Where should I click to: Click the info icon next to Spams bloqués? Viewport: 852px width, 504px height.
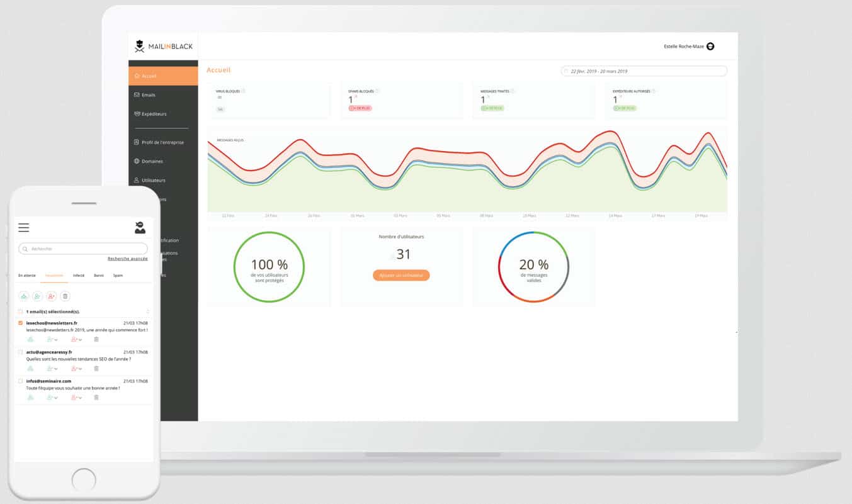pyautogui.click(x=377, y=91)
